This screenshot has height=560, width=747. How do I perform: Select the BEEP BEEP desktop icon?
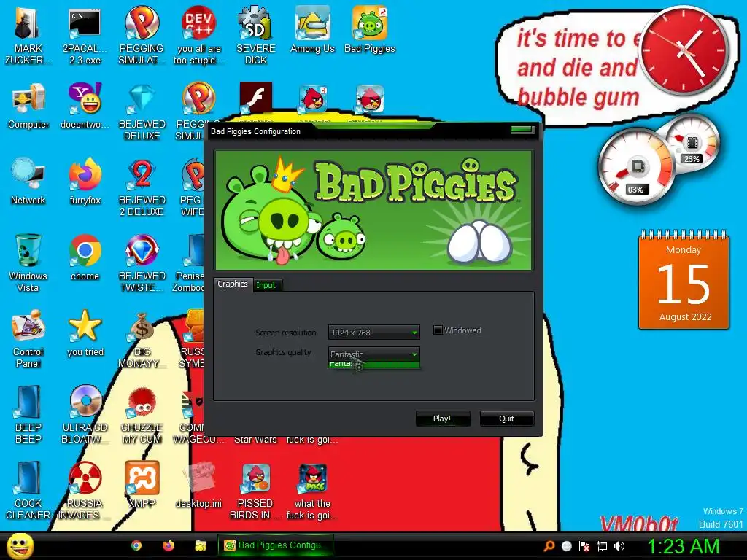pyautogui.click(x=28, y=415)
